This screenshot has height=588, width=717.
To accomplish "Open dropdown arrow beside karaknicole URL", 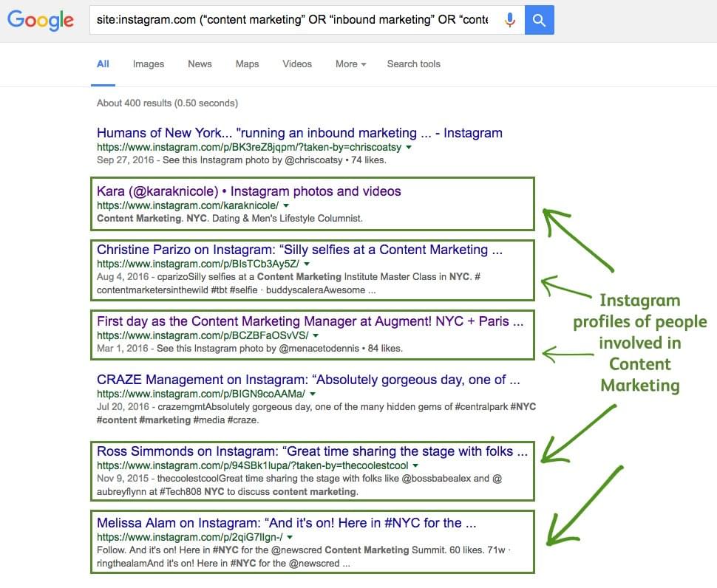I will point(286,205).
